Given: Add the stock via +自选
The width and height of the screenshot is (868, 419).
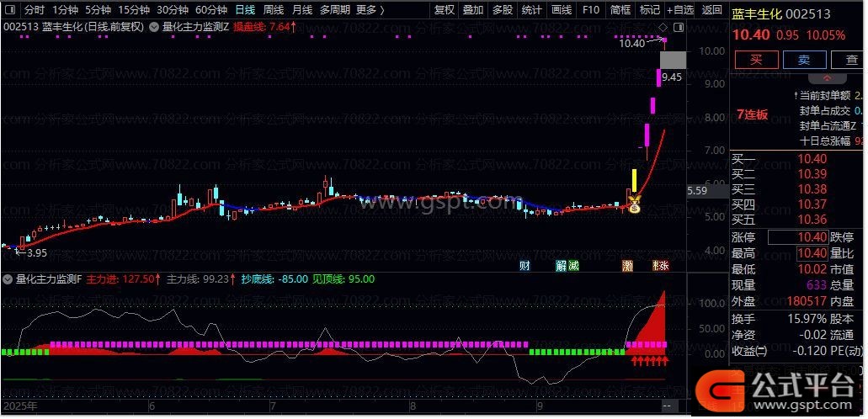Looking at the screenshot, I should [x=679, y=10].
